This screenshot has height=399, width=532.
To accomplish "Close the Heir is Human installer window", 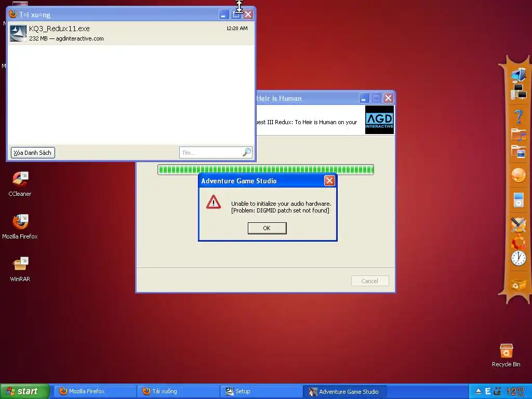I will 388,98.
